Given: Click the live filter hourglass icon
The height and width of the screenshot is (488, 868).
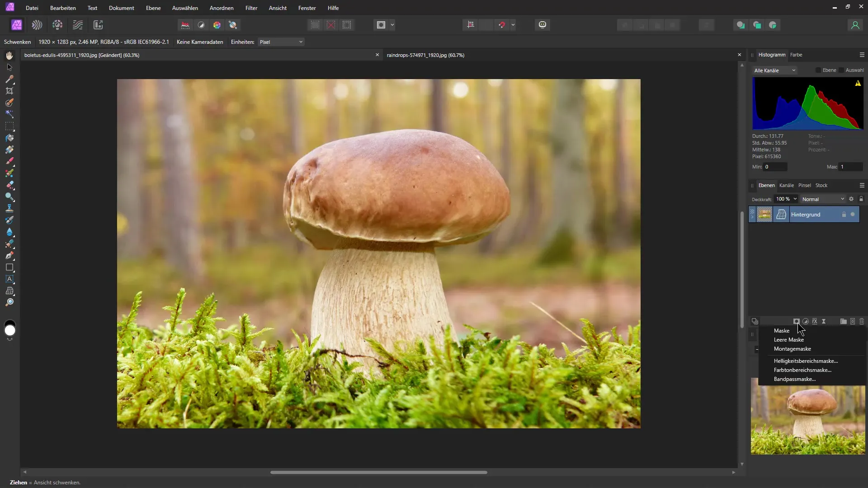Looking at the screenshot, I should point(824,321).
